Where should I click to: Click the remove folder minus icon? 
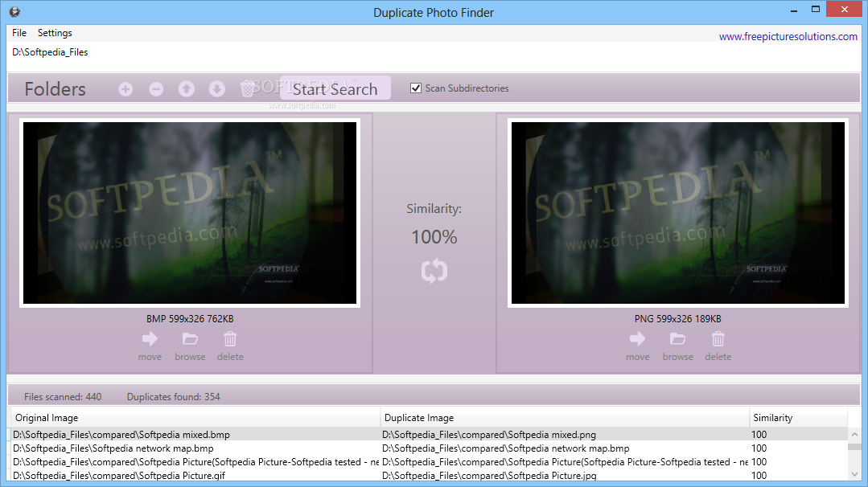[x=156, y=89]
